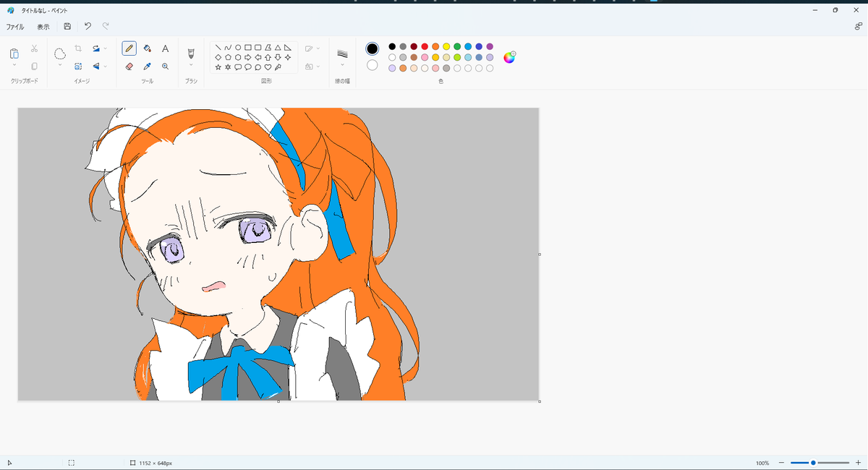This screenshot has height=470, width=868.
Task: Choose the Lightning bolt shape
Action: click(278, 67)
